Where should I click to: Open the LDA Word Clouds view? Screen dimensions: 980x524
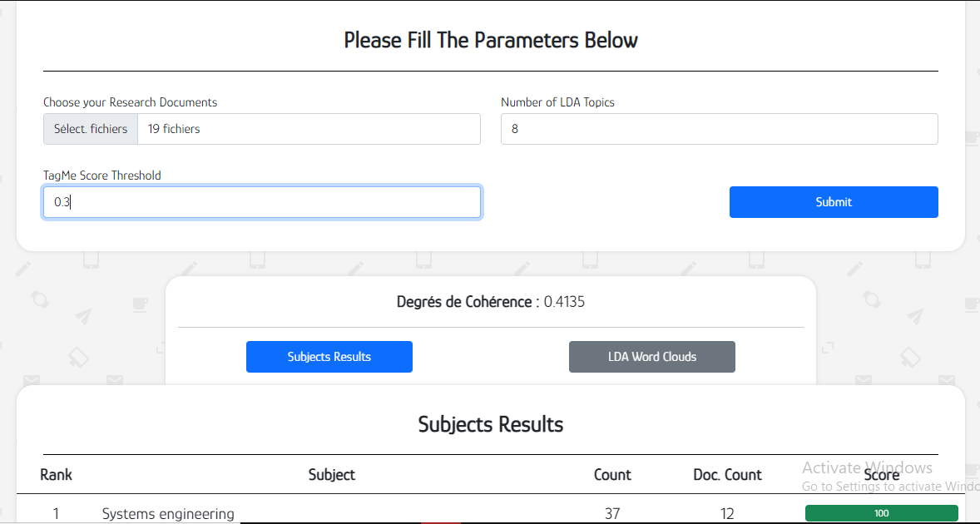click(x=652, y=357)
